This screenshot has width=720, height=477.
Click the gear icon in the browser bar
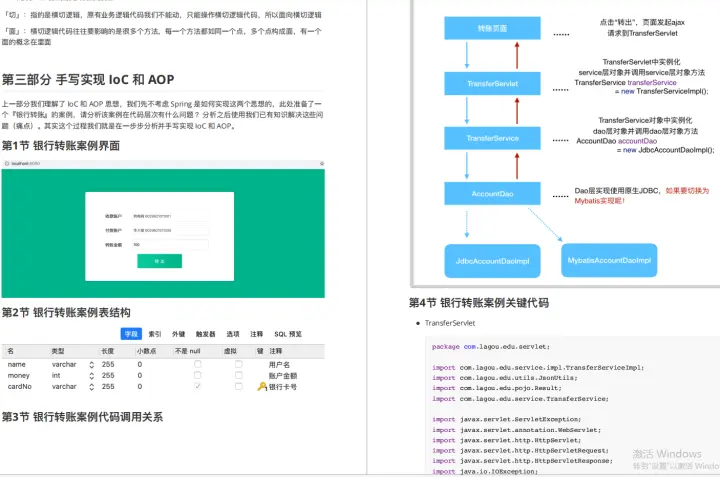pos(320,164)
